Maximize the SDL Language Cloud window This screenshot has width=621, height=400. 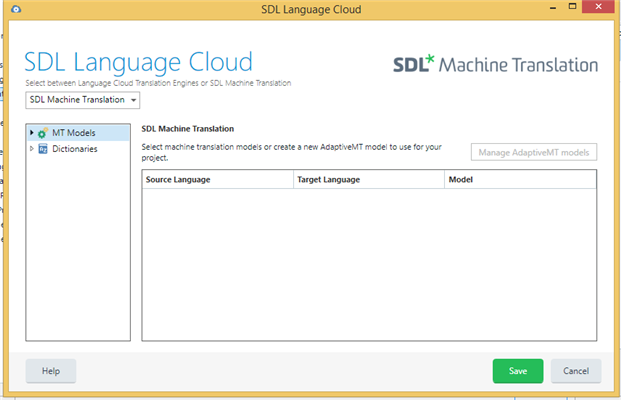click(x=572, y=7)
